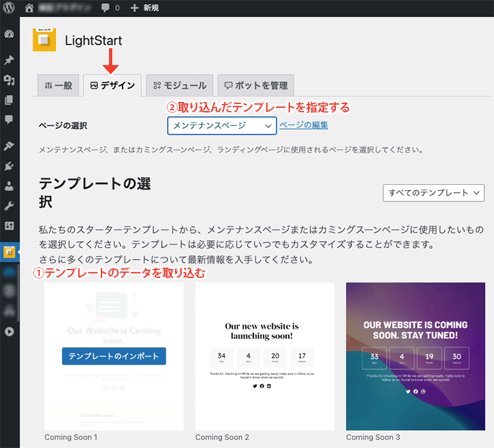Click the Coming Soon 3 label
494x448 pixels.
coord(373,437)
